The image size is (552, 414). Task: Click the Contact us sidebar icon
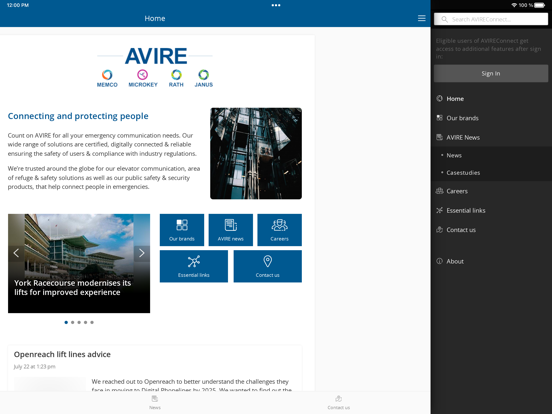pos(439,230)
